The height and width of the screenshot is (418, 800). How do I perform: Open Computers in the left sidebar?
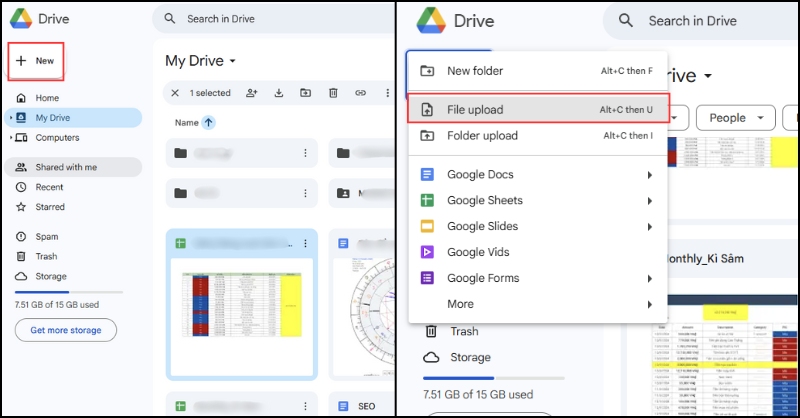coord(57,138)
